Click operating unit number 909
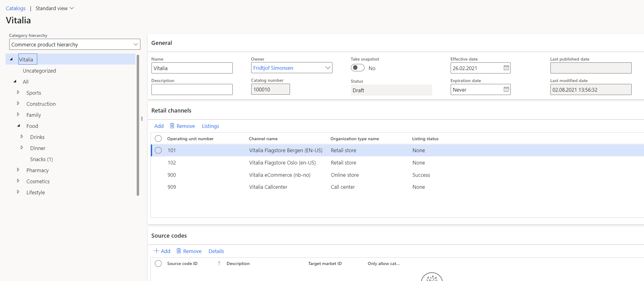Viewport: 644px width, 281px height. (x=172, y=187)
